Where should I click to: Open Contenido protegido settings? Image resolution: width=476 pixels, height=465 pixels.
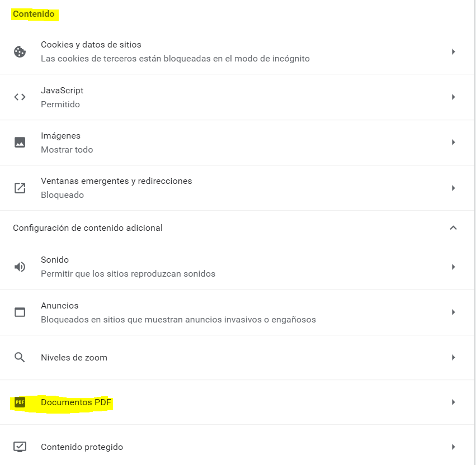82,447
